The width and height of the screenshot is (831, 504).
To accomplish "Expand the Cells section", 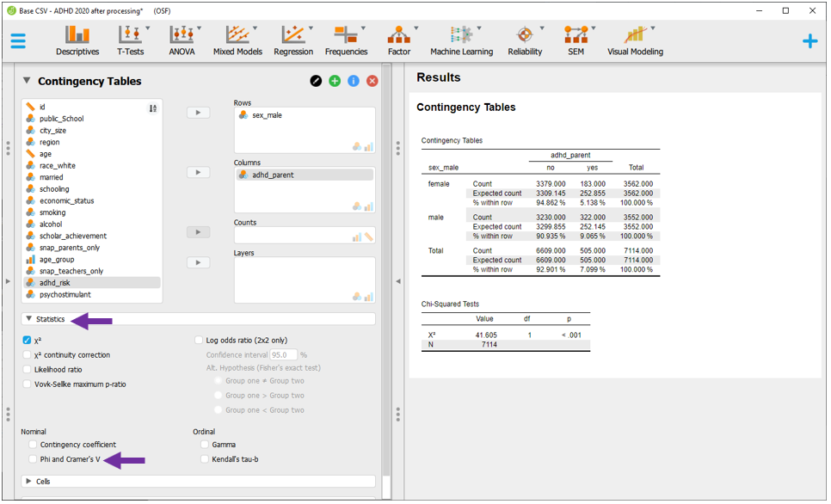I will [x=28, y=482].
